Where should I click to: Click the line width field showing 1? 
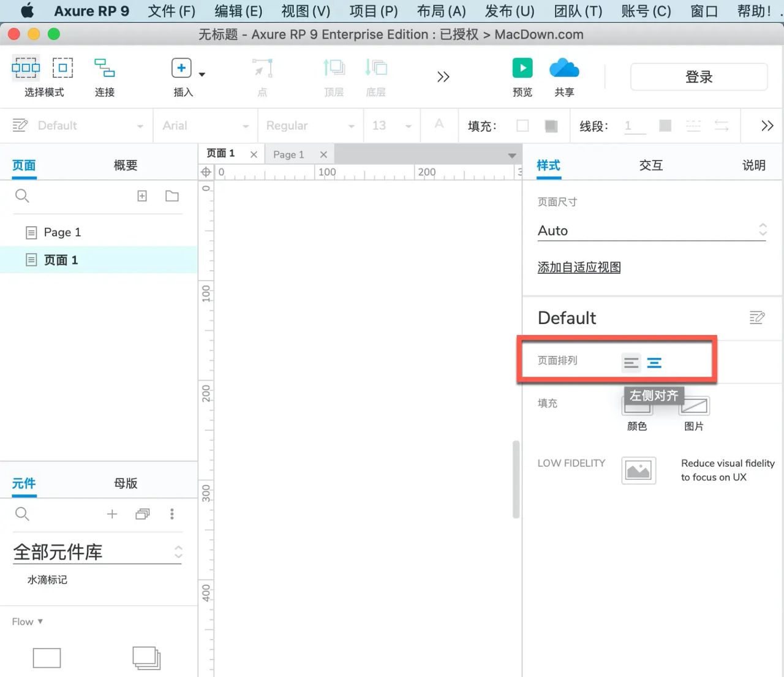[635, 126]
